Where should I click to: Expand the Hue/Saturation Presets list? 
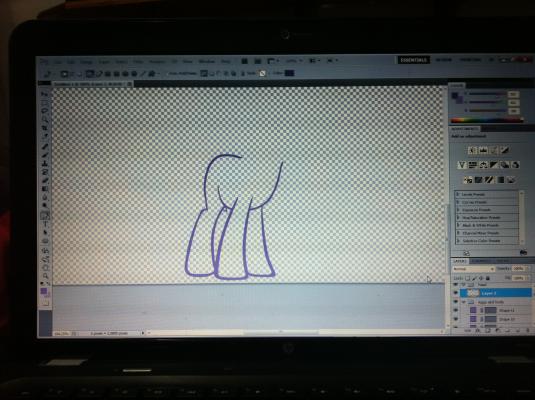pyautogui.click(x=487, y=217)
